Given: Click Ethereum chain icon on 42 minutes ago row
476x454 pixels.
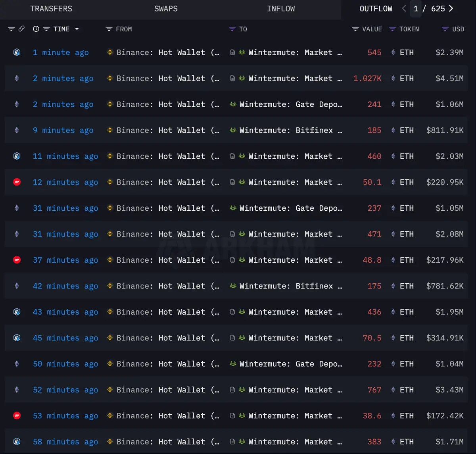Looking at the screenshot, I should click(x=17, y=286).
